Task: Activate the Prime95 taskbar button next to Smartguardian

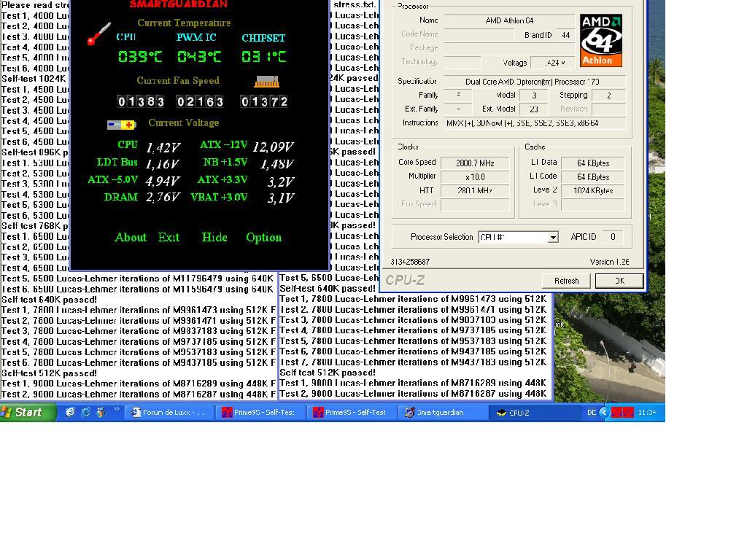Action: click(x=351, y=413)
